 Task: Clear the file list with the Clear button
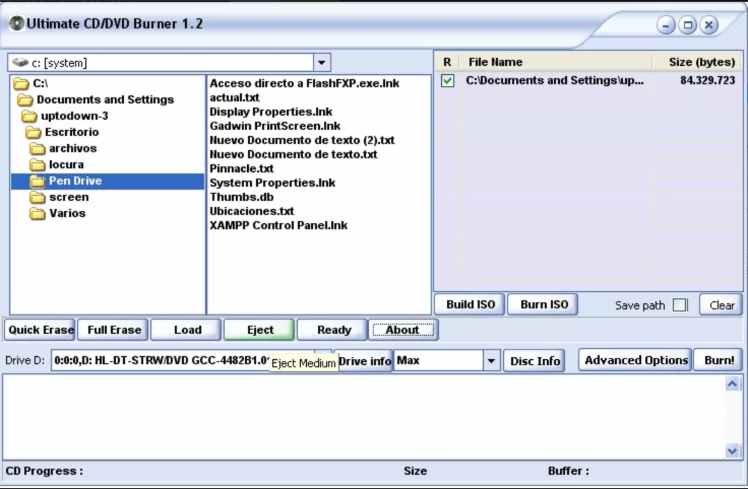pyautogui.click(x=721, y=305)
